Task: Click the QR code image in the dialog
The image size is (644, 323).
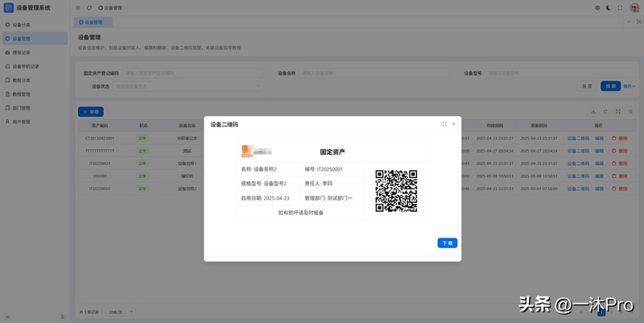Action: [x=396, y=191]
